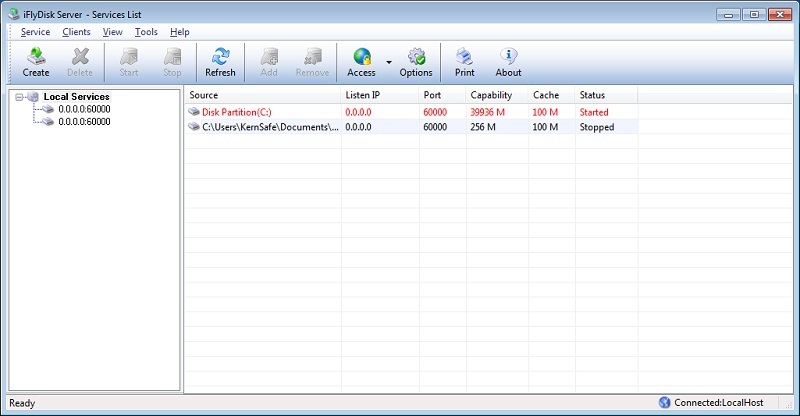
Task: Click the Local Services server icon
Action: [33, 96]
